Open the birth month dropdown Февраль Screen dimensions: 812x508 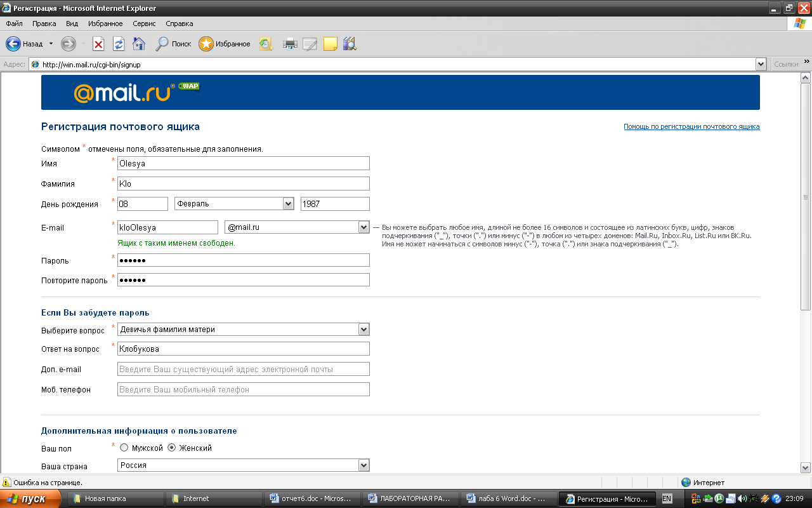coord(234,204)
